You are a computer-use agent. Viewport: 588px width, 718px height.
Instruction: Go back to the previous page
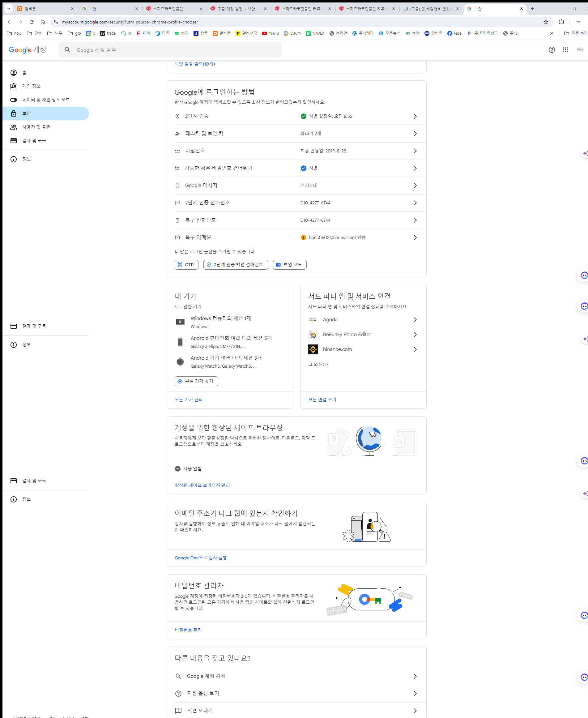[x=10, y=22]
